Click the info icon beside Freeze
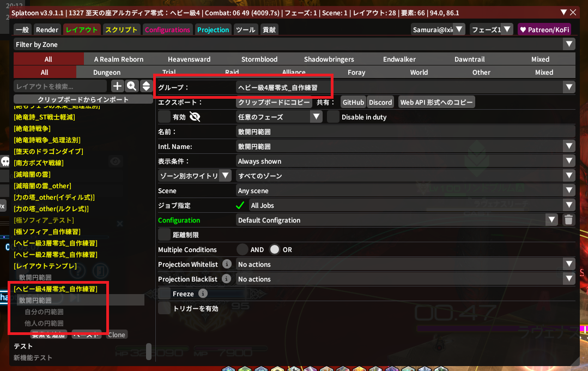The image size is (588, 371). coord(203,294)
